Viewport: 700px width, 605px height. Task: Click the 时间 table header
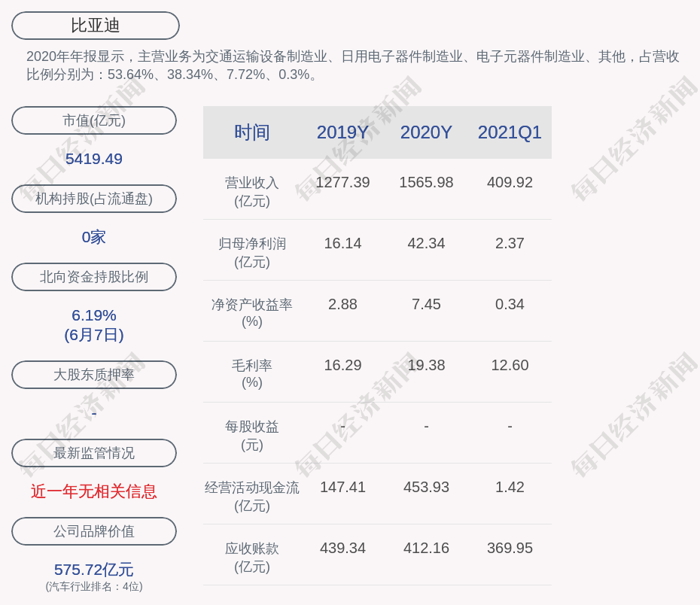pyautogui.click(x=252, y=132)
